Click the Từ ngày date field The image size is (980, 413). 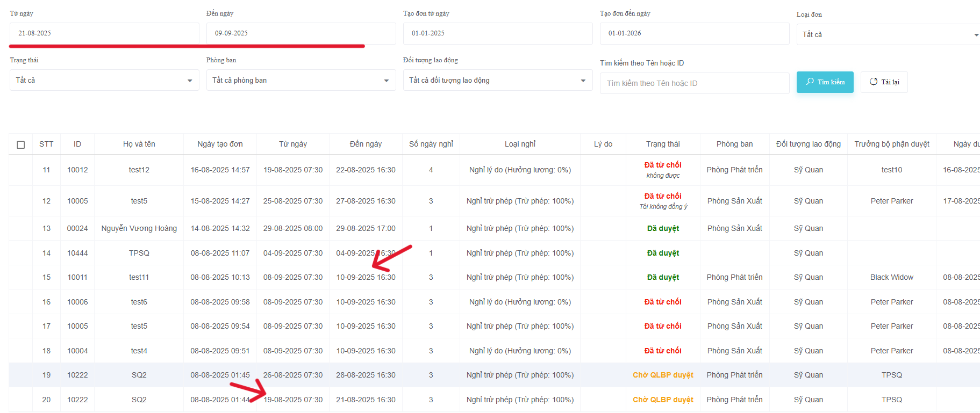tap(104, 33)
